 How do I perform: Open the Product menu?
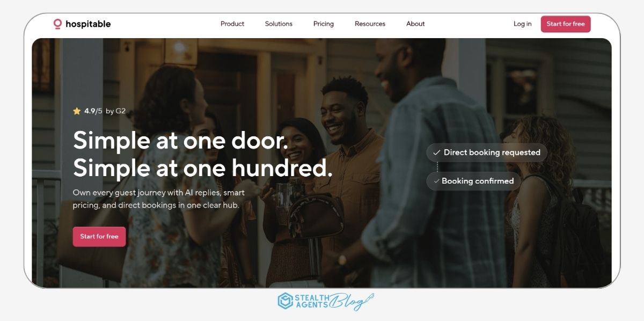232,24
